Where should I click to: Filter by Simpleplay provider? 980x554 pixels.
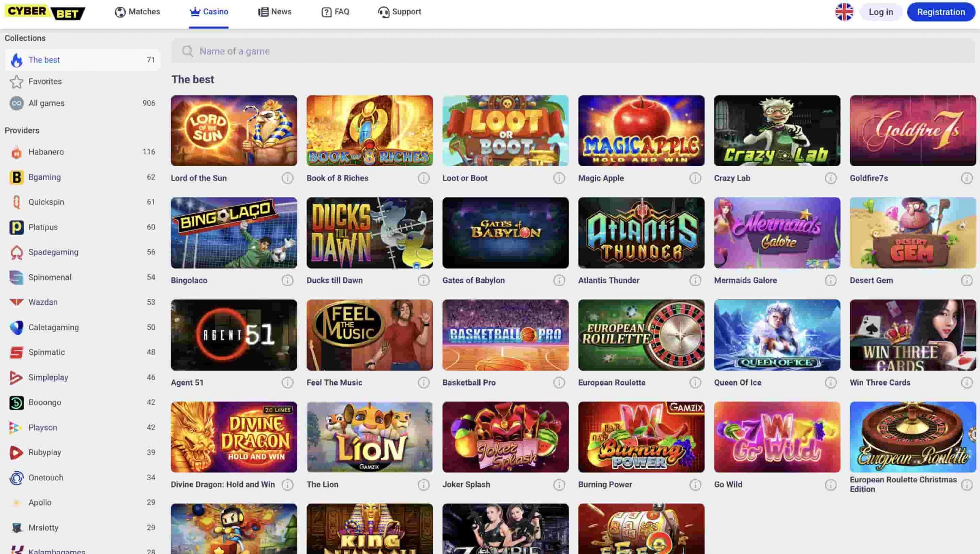(x=83, y=378)
